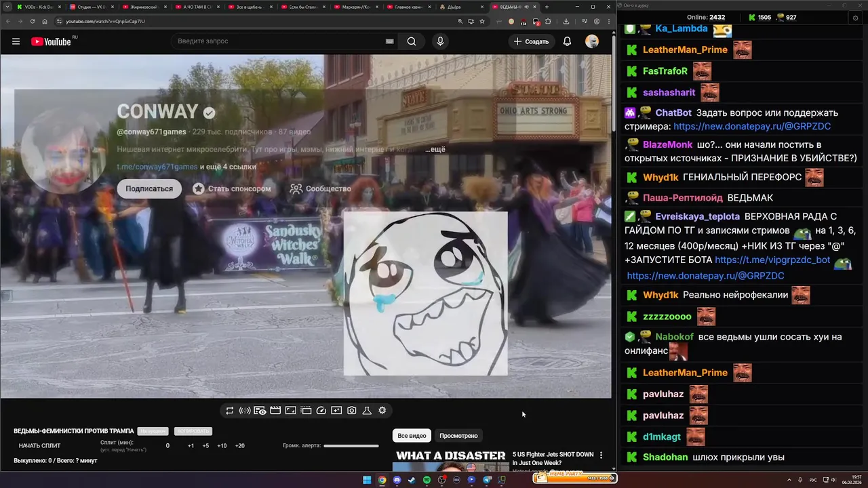The height and width of the screenshot is (488, 868).
Task: Adjust the «Громк. алерта» volume slider
Action: click(351, 446)
